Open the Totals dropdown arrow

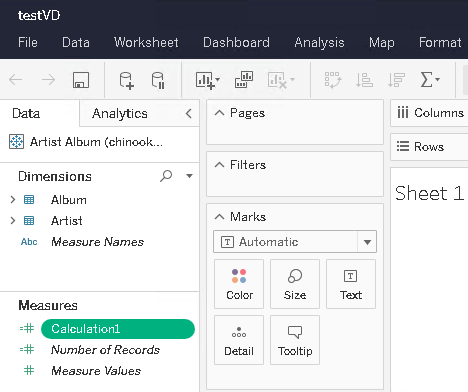coord(438,79)
